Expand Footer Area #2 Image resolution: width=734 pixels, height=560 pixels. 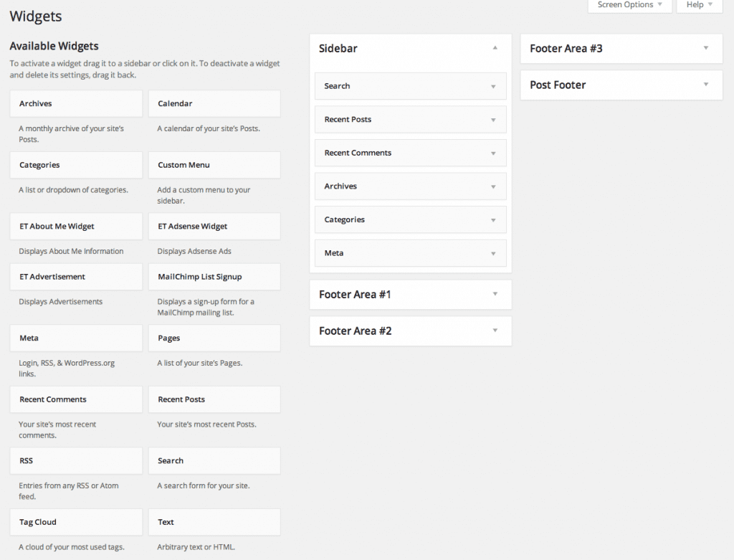(x=495, y=331)
